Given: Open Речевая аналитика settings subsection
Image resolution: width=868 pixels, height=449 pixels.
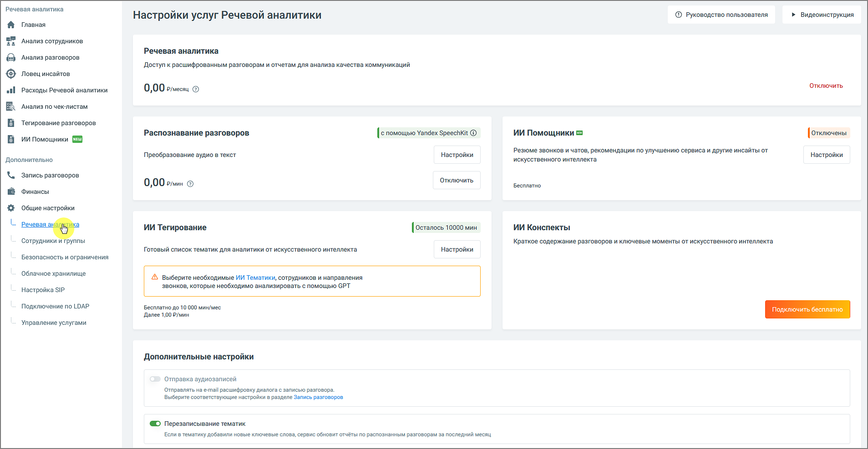Looking at the screenshot, I should coord(50,224).
